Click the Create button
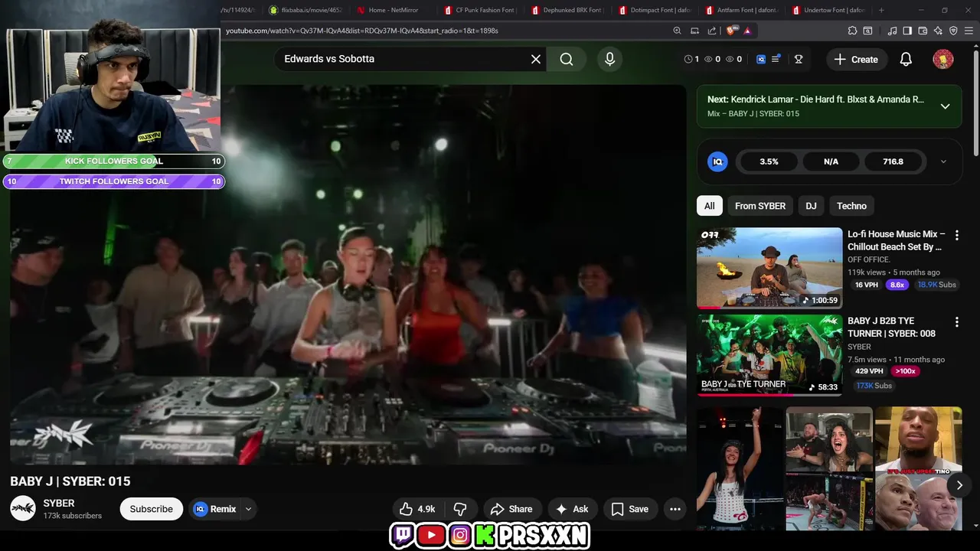Screen dimensions: 980x551 pos(856,59)
